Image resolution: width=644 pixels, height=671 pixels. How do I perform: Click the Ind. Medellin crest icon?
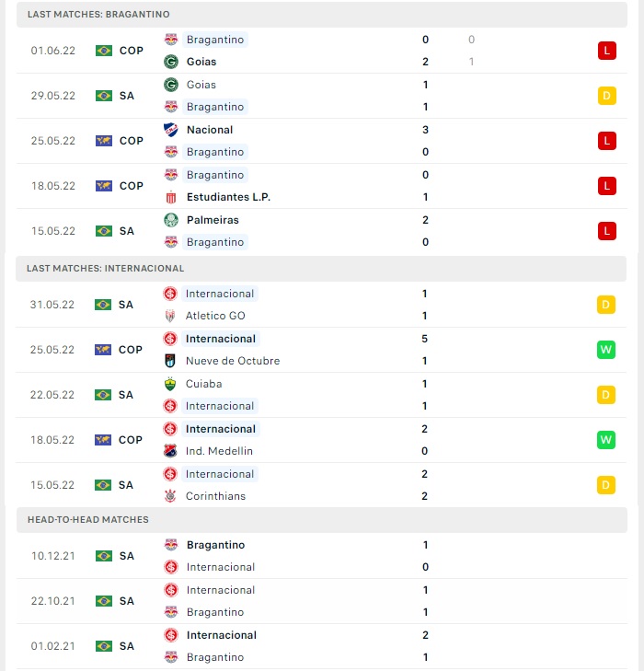[x=170, y=451]
